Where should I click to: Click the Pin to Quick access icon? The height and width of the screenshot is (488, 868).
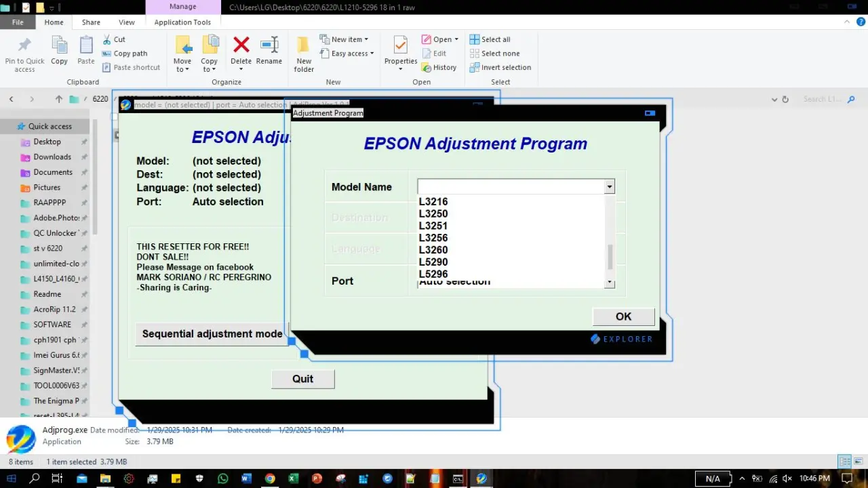24,46
